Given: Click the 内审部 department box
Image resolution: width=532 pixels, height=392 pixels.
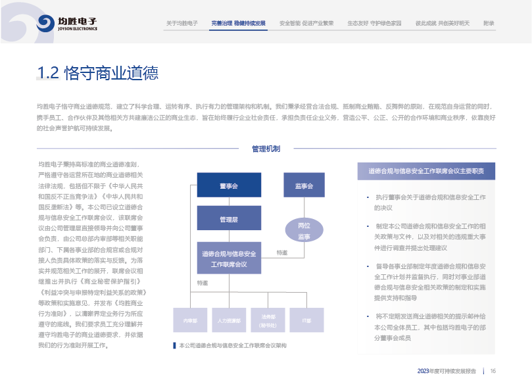Looking at the screenshot, I should (x=190, y=320).
